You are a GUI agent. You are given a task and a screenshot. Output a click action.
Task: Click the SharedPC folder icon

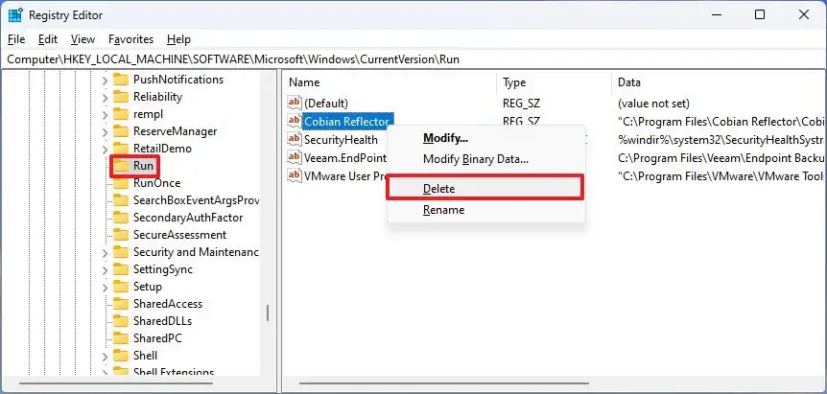pos(121,338)
